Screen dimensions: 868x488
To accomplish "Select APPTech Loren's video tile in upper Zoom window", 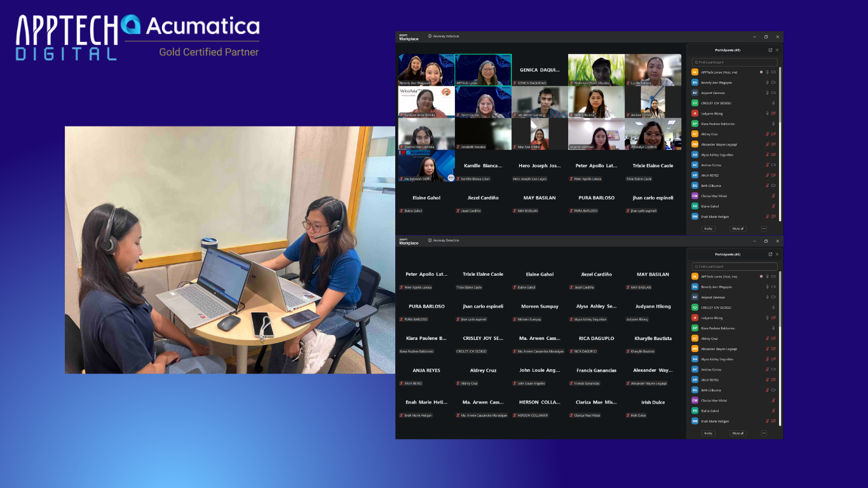I will point(483,70).
